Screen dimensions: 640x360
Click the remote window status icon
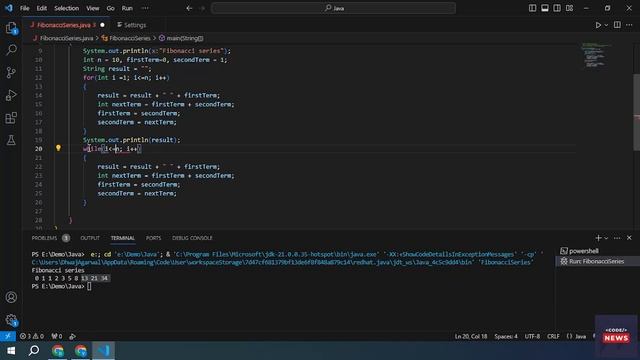(x=8, y=336)
